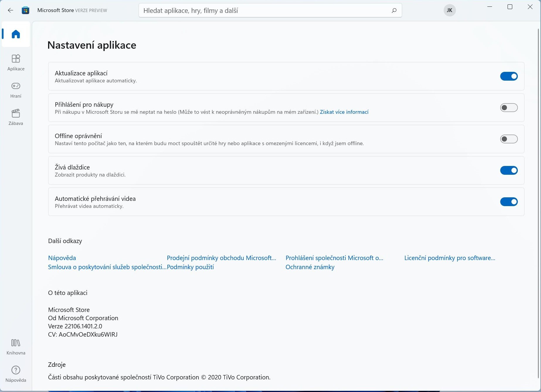Click the Další odkazy heading
541x392 pixels.
point(65,241)
